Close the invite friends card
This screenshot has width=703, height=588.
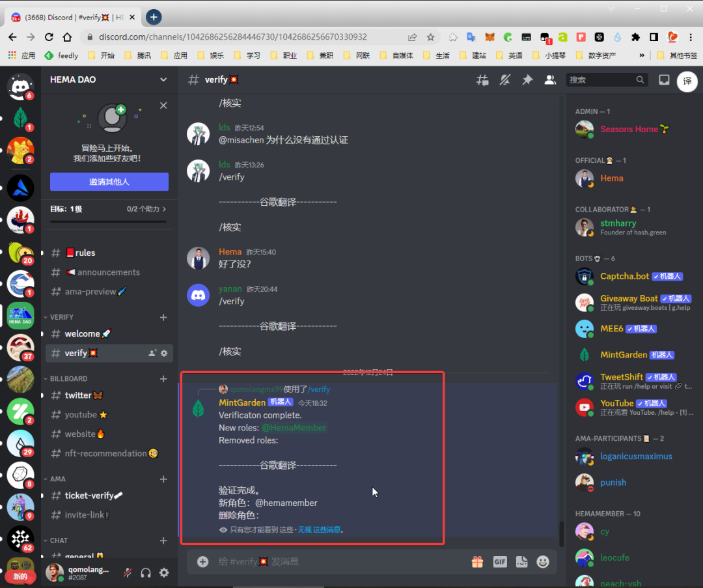coord(163,105)
